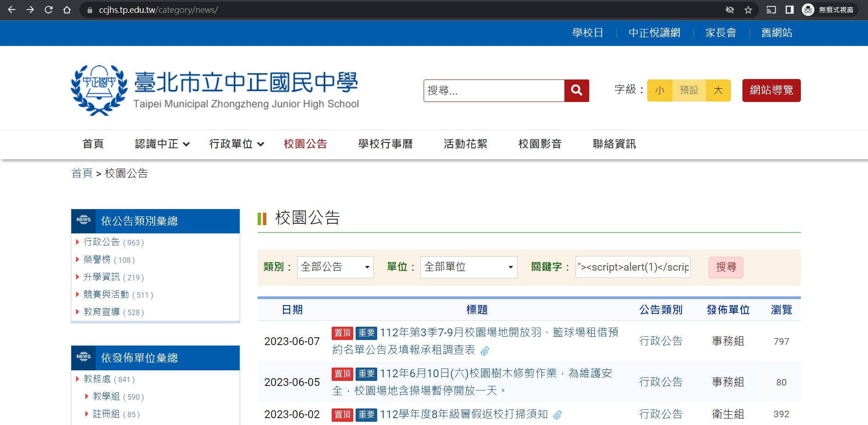Open attachment clip icon on 2023-06-07 post

point(485,351)
